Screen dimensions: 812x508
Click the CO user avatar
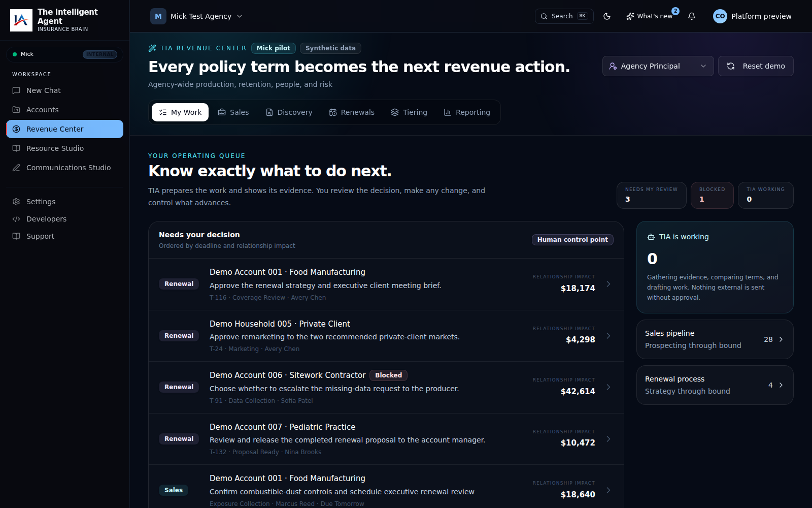(720, 16)
